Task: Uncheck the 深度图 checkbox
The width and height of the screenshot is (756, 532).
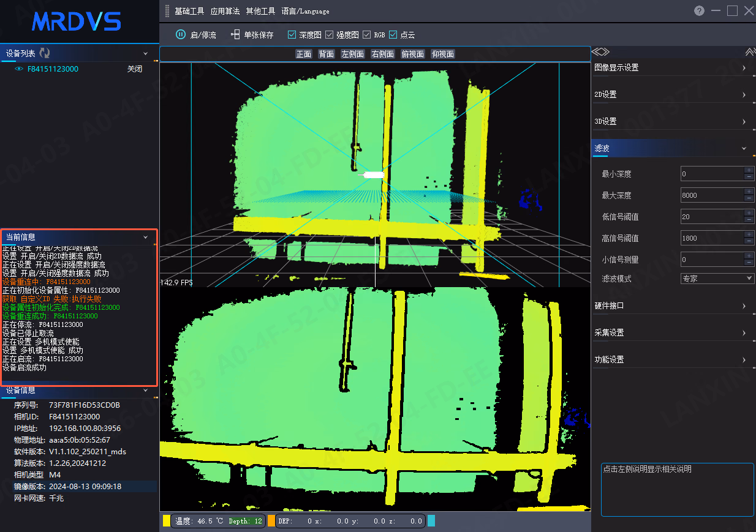Action: click(x=292, y=35)
